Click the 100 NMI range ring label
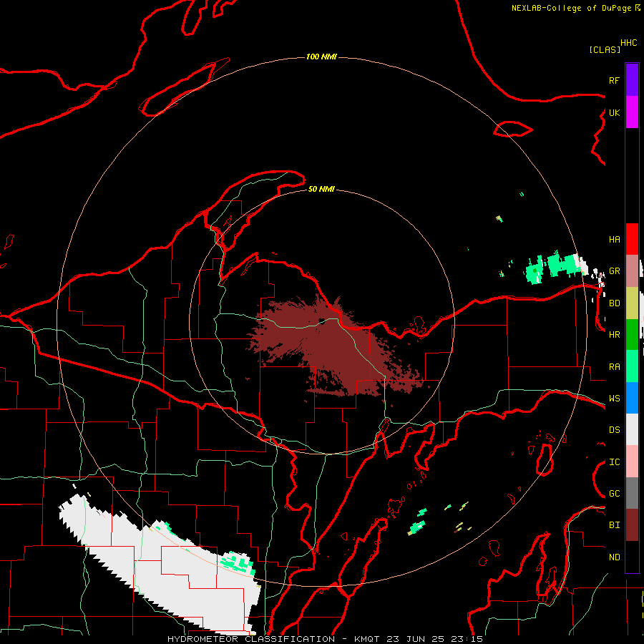 321,57
